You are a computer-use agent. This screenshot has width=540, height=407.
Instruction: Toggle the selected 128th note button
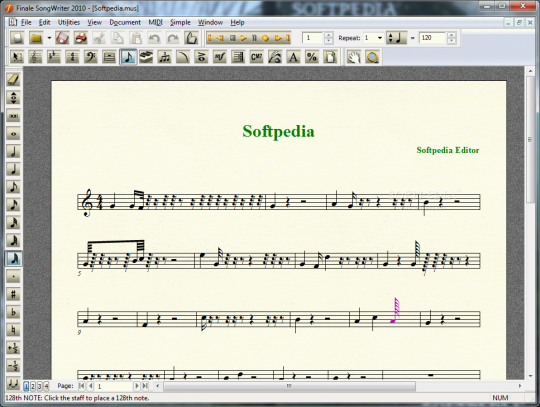(x=13, y=258)
